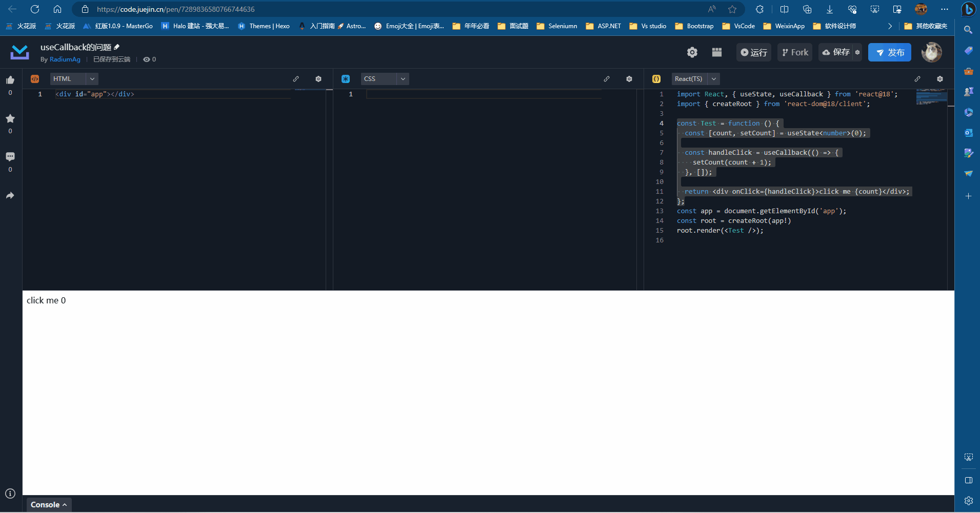
Task: Open the ASP.NET bookmarks folder
Action: click(604, 26)
